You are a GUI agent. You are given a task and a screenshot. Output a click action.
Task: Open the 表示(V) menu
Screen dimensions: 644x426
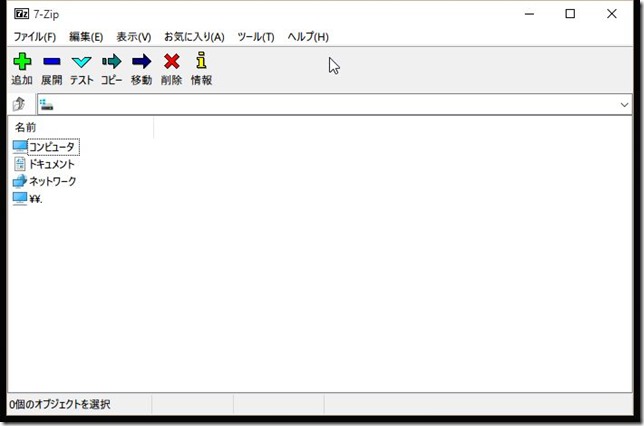[x=133, y=37]
